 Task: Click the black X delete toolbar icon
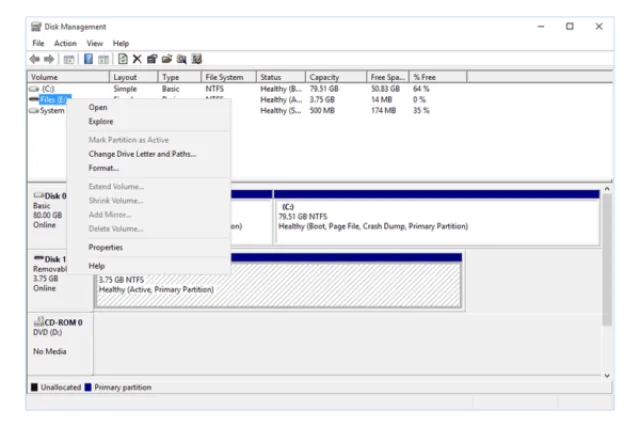(137, 59)
